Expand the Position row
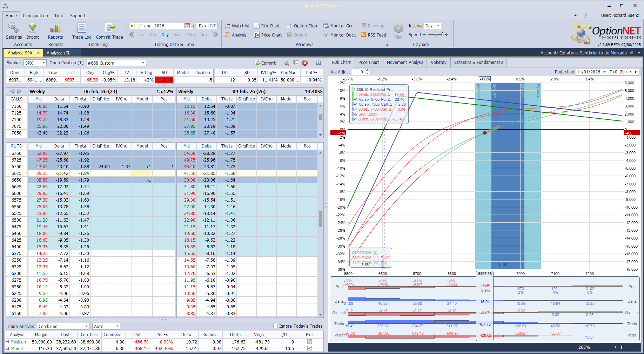The image size is (644, 354). pos(7,341)
